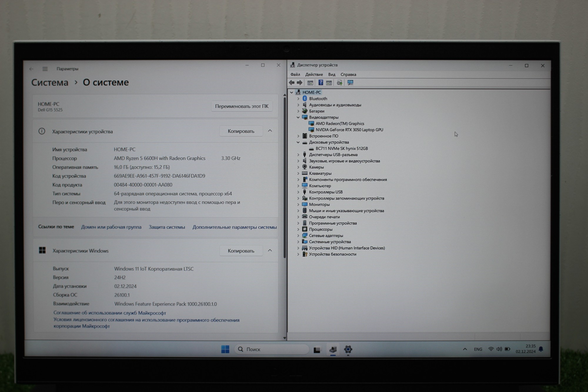Open Windows Start button on taskbar

point(225,349)
